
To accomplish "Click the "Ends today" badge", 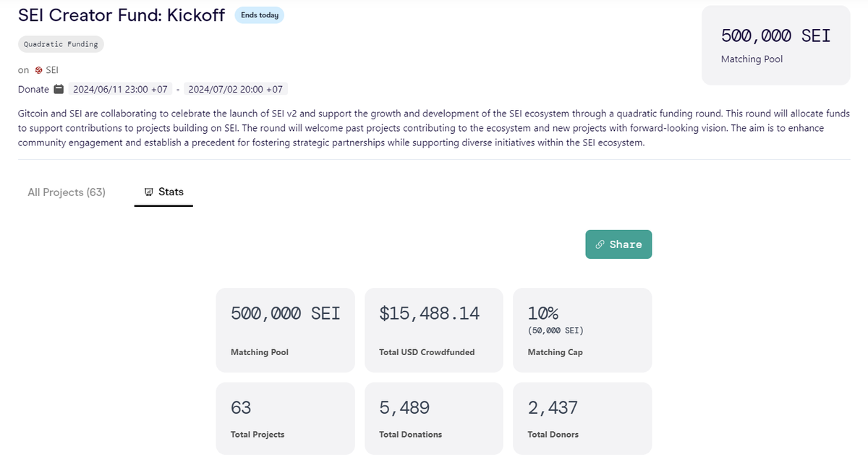I will pyautogui.click(x=259, y=14).
